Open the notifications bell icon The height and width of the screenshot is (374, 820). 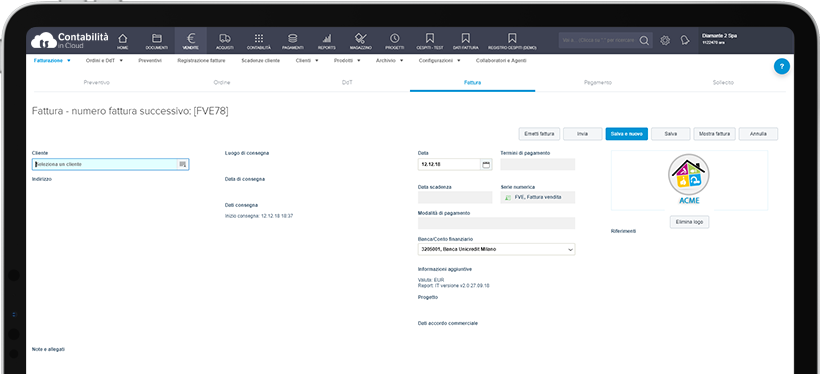pyautogui.click(x=685, y=40)
